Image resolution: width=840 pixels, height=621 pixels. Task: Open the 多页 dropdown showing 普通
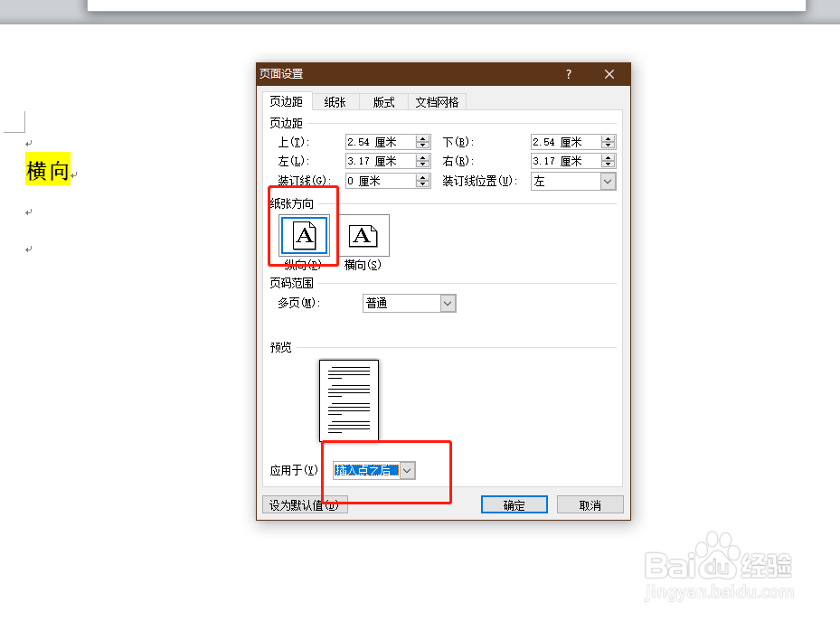448,303
